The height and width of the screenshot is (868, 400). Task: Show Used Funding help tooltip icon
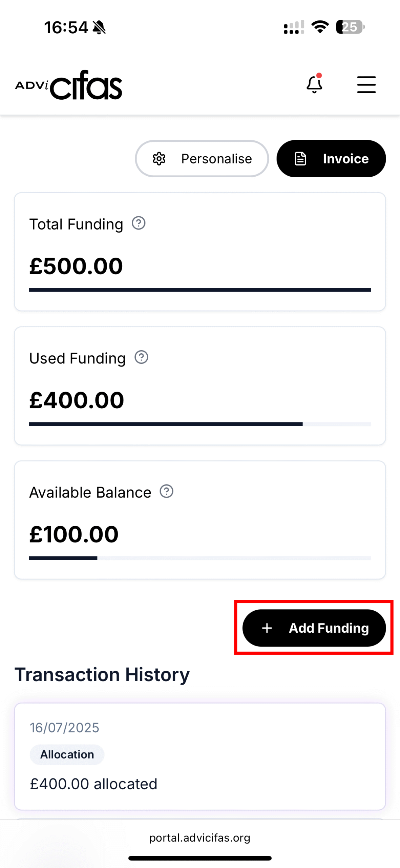tap(141, 357)
